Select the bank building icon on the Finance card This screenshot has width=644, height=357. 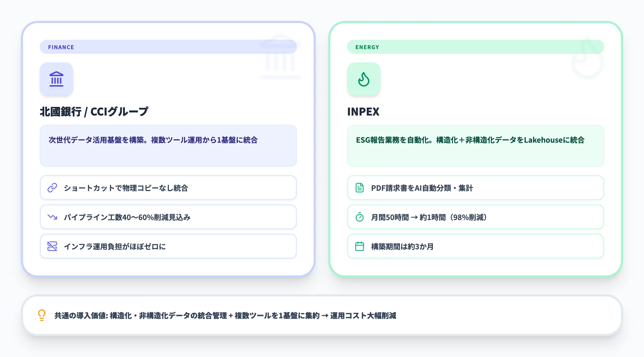[56, 79]
